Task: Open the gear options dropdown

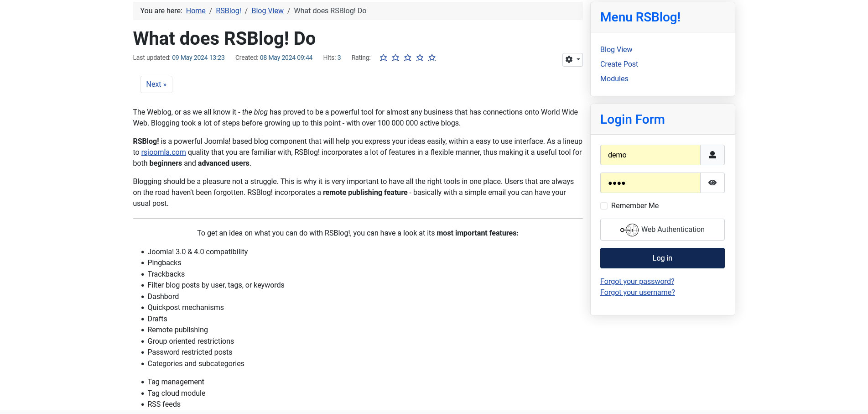Action: click(572, 59)
